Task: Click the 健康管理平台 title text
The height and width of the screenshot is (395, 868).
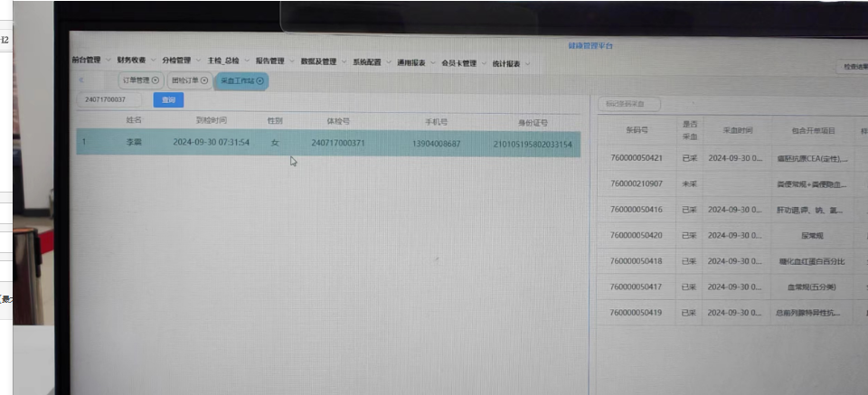Action: [590, 45]
